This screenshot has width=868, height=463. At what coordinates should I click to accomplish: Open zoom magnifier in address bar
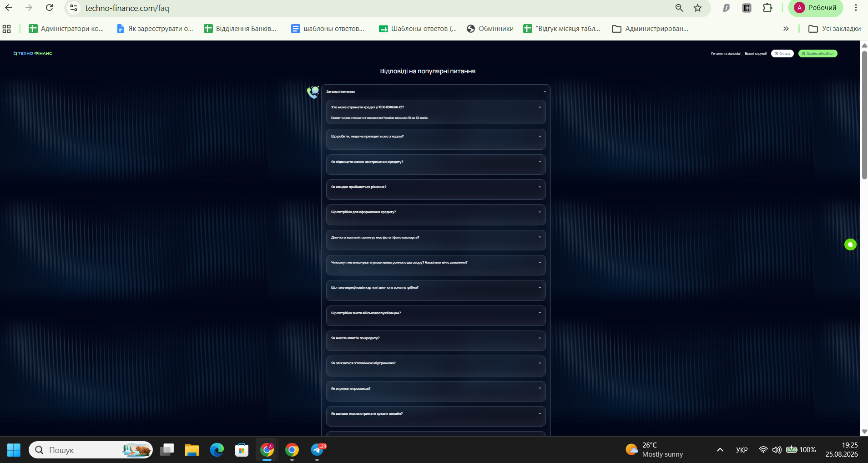pyautogui.click(x=679, y=8)
